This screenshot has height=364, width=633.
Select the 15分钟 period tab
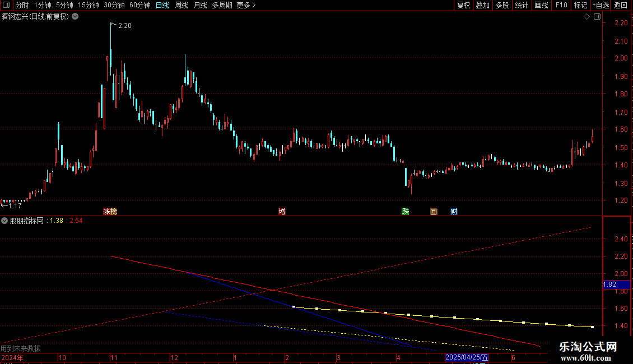pyautogui.click(x=89, y=5)
